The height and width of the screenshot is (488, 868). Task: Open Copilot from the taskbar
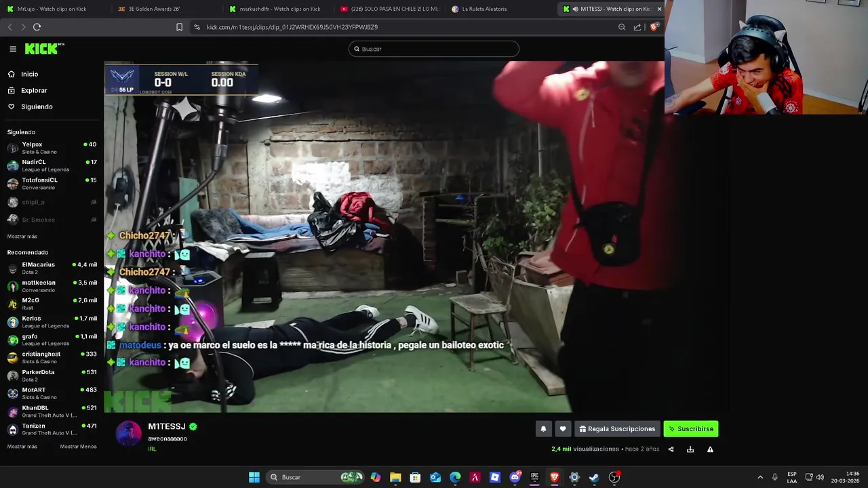(376, 477)
